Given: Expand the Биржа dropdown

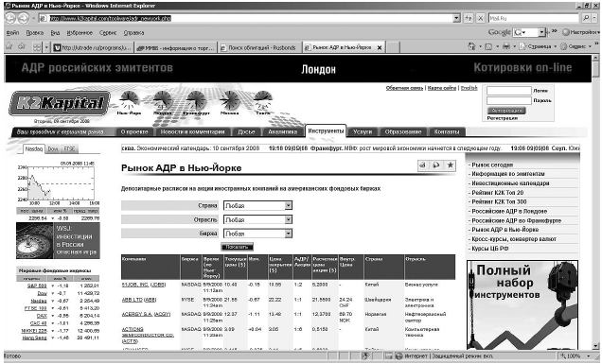Looking at the screenshot, I should click(x=289, y=234).
